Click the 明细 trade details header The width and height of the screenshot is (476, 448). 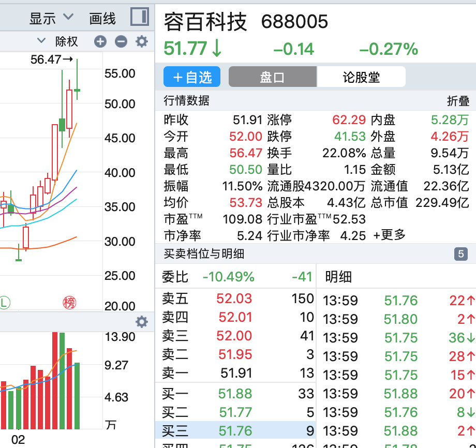tap(338, 277)
